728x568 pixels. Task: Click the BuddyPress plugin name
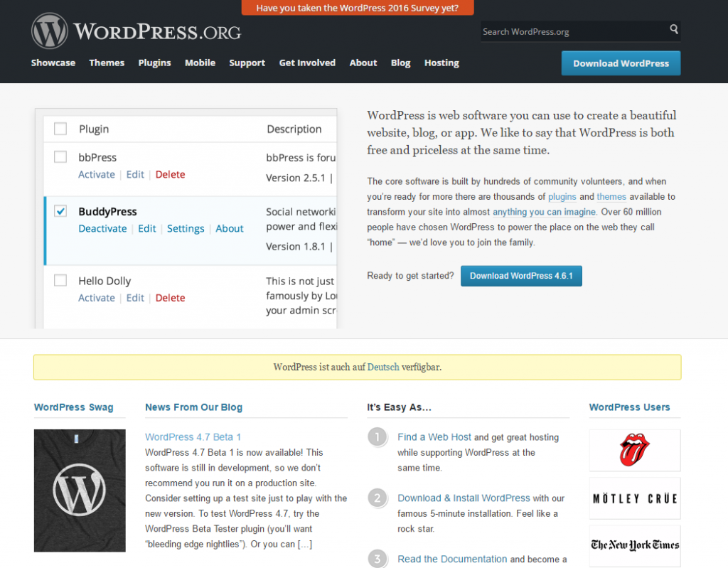107,212
